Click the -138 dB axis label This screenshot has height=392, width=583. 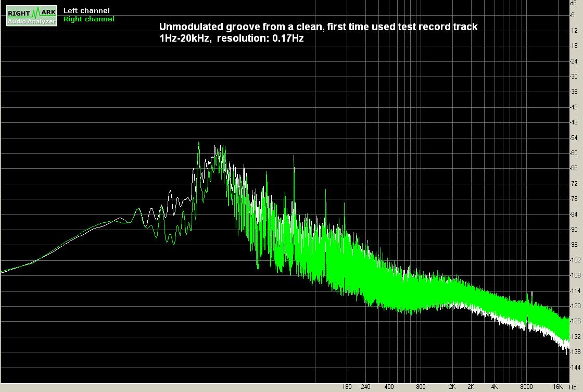tap(575, 352)
